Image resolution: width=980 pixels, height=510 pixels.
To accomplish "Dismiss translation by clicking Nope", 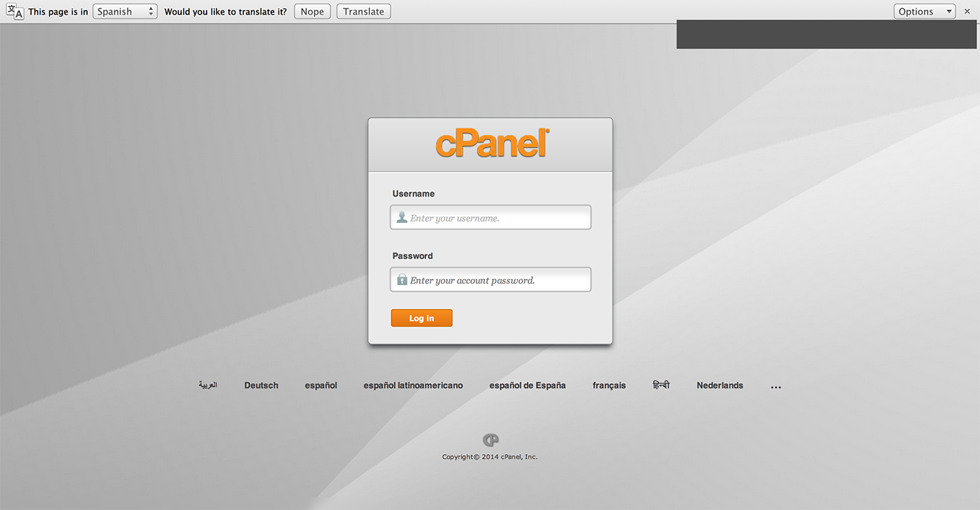I will point(312,11).
